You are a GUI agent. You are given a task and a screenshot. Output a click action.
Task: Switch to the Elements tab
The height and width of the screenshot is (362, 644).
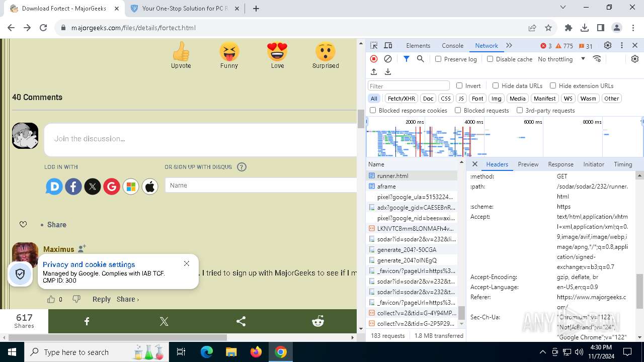(x=418, y=45)
